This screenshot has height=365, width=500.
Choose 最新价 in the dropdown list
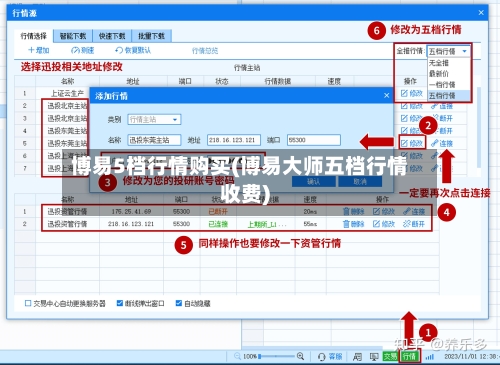click(449, 74)
